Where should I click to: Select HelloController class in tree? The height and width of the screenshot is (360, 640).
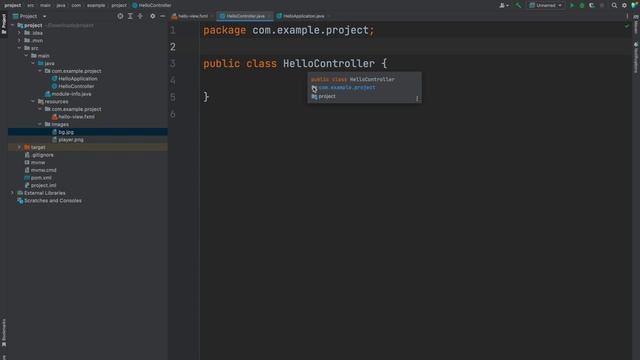(x=76, y=86)
